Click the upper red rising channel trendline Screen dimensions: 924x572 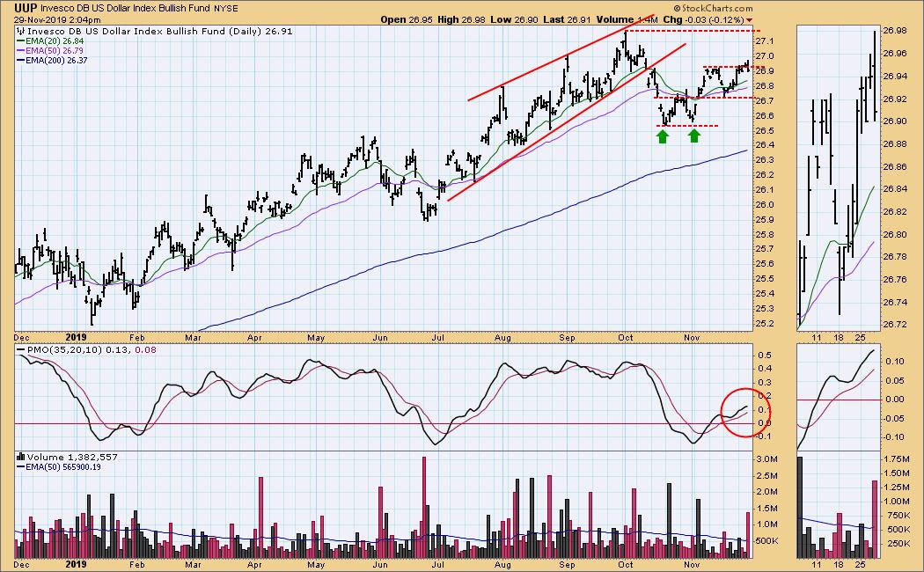click(x=546, y=64)
